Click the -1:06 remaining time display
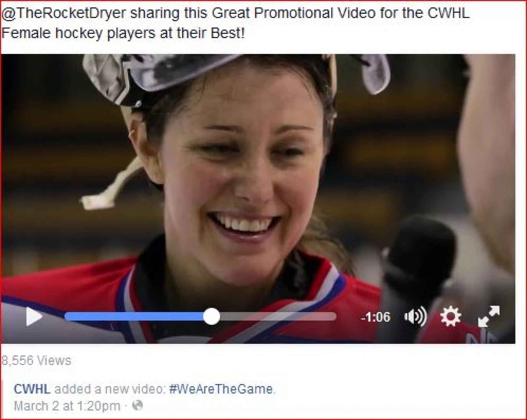 pos(376,317)
